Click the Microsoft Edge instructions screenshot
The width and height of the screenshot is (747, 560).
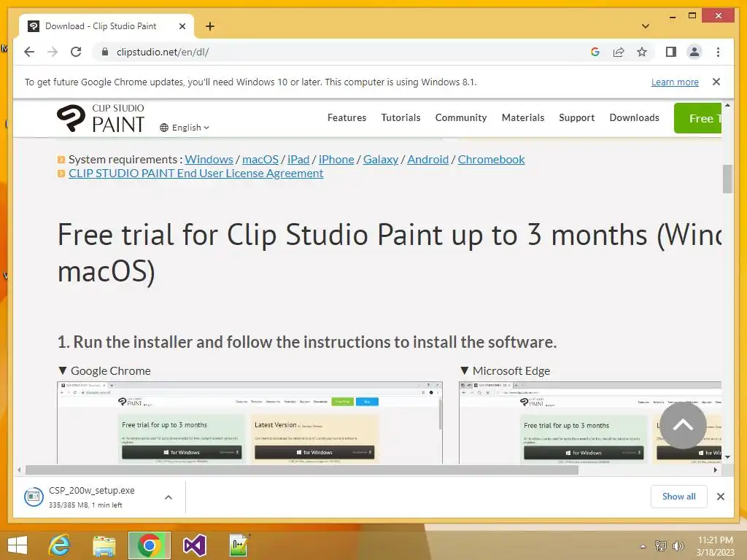tap(589, 422)
